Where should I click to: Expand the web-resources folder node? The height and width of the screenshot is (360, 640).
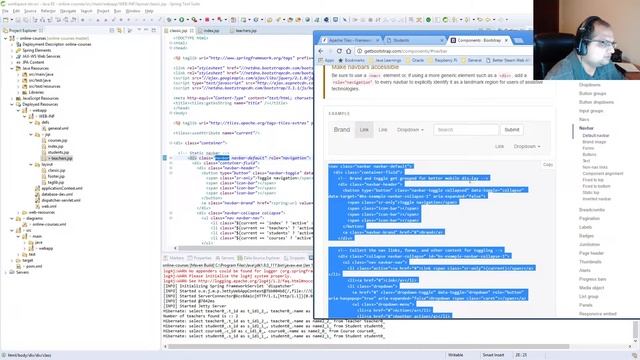(18, 213)
